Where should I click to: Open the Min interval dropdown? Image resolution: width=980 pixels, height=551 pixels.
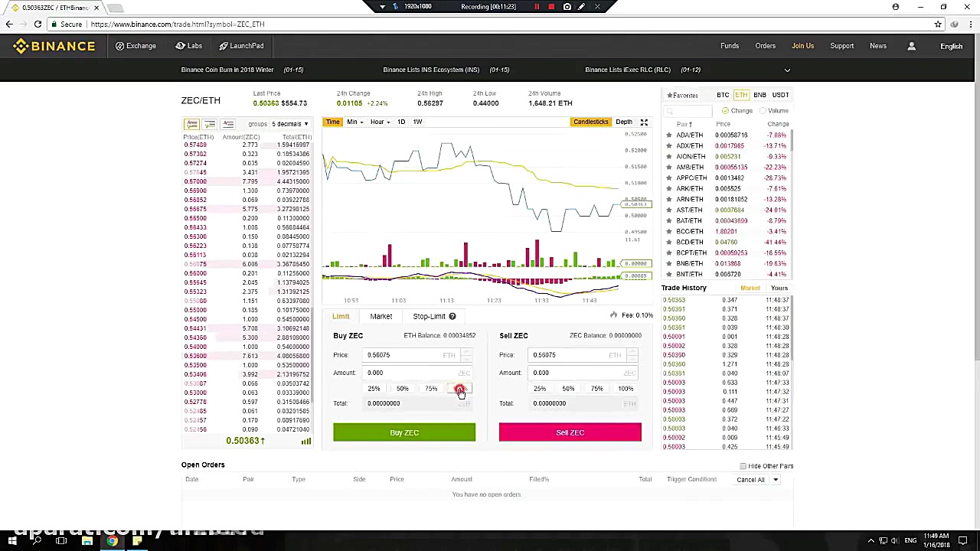pos(354,122)
